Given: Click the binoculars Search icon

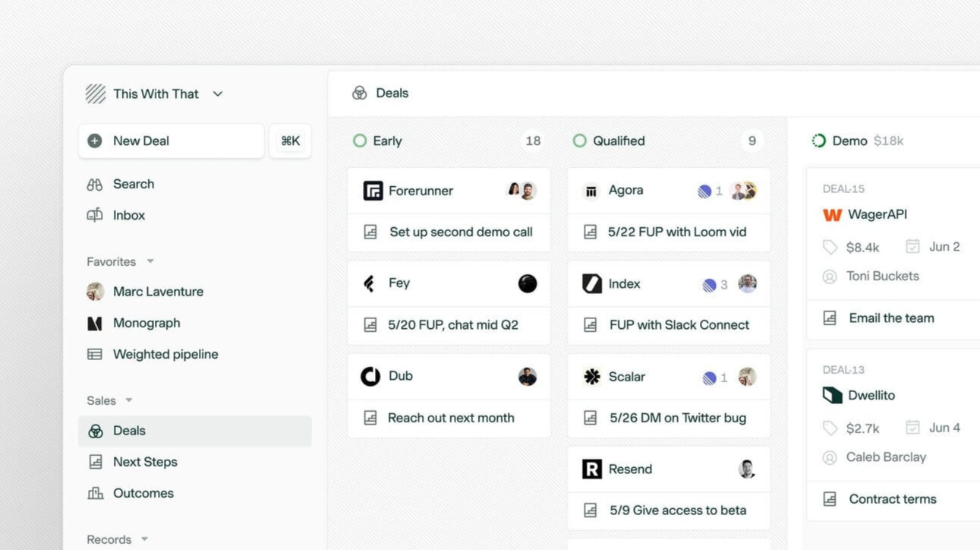Looking at the screenshot, I should tap(95, 184).
